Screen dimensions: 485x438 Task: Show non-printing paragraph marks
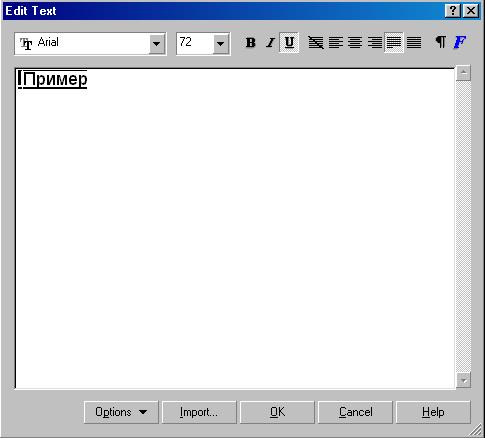[x=441, y=43]
